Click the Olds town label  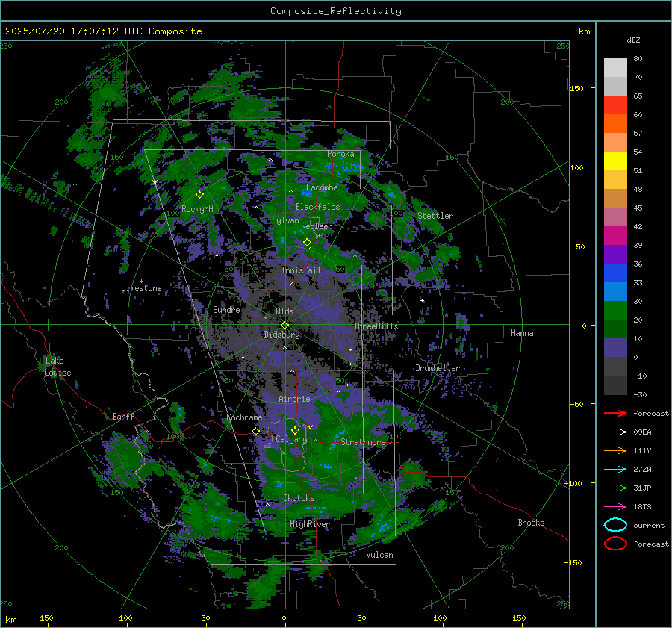[x=284, y=311]
